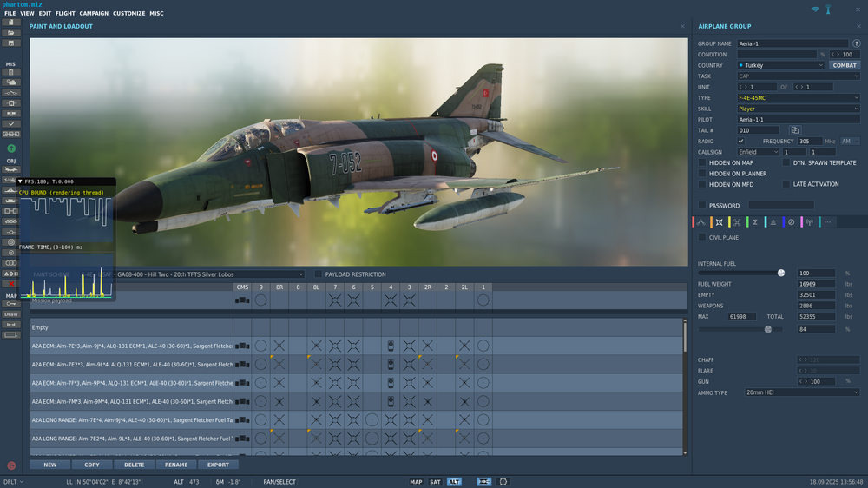Click the radio presets antenna tab icon
Screen dimensions: 868x488
(x=809, y=222)
